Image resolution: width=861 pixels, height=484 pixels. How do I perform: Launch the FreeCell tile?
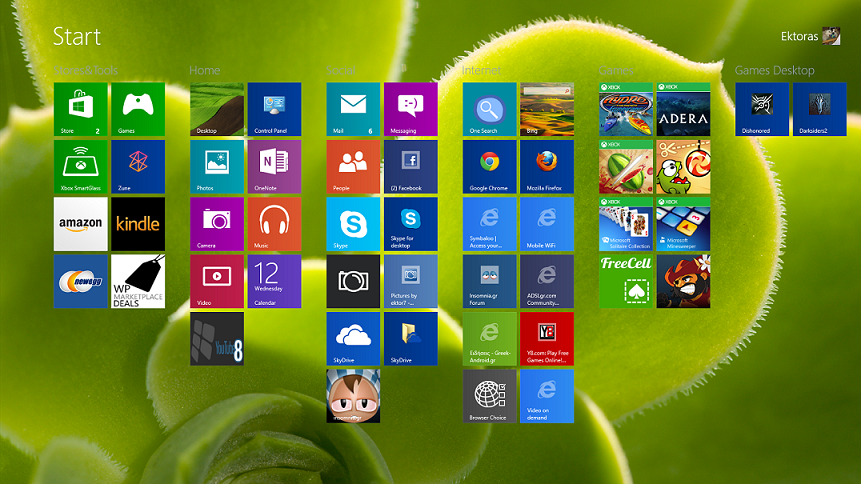tap(626, 281)
